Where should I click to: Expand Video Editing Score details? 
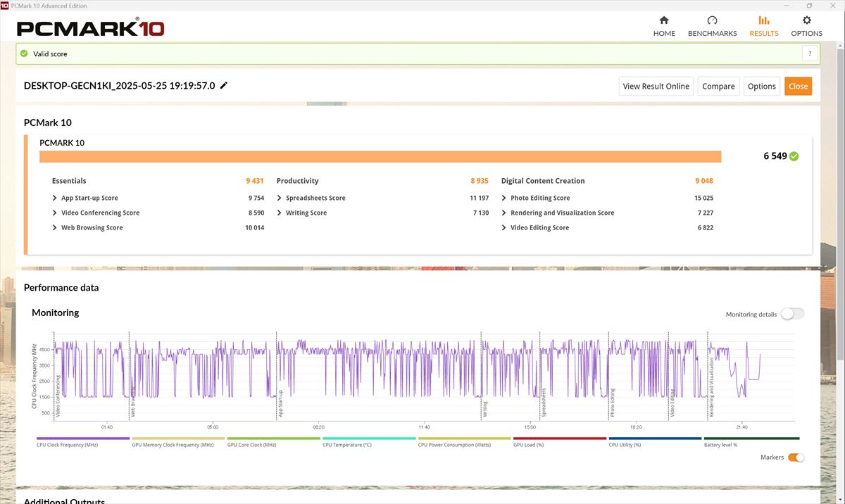click(504, 227)
